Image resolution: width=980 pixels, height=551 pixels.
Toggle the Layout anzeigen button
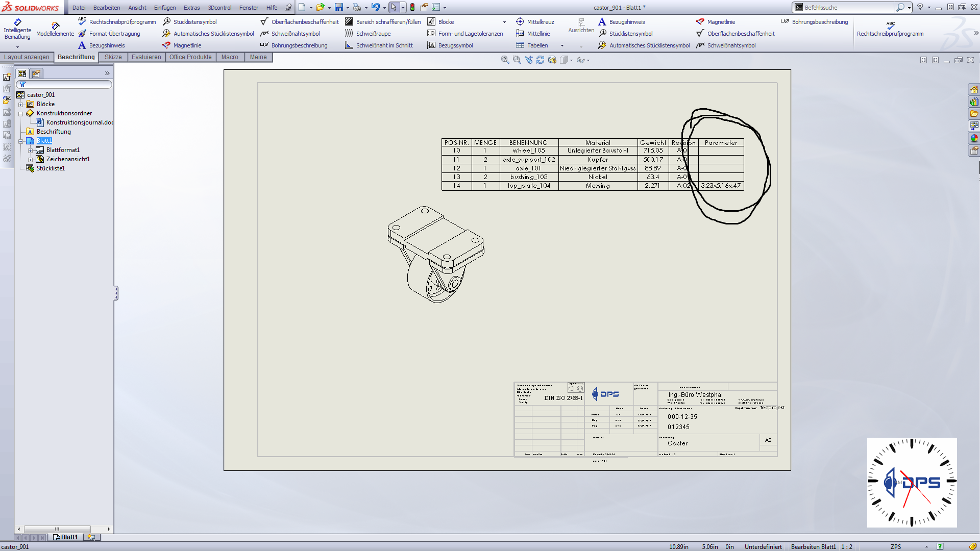27,57
